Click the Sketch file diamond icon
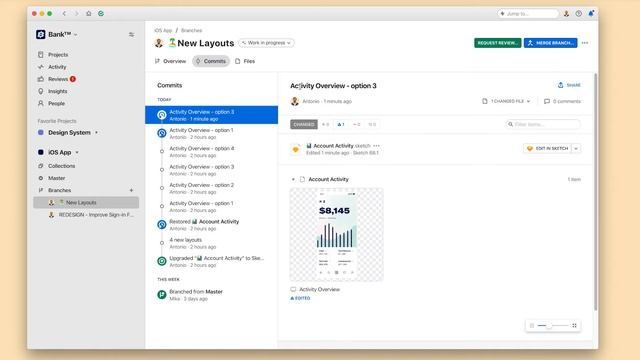Viewport: 640px width, 360px height. click(296, 149)
